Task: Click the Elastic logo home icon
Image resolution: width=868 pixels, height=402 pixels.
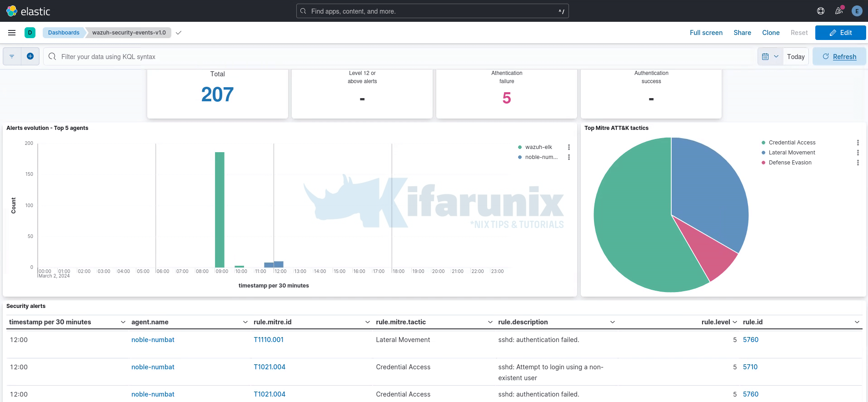Action: click(12, 11)
